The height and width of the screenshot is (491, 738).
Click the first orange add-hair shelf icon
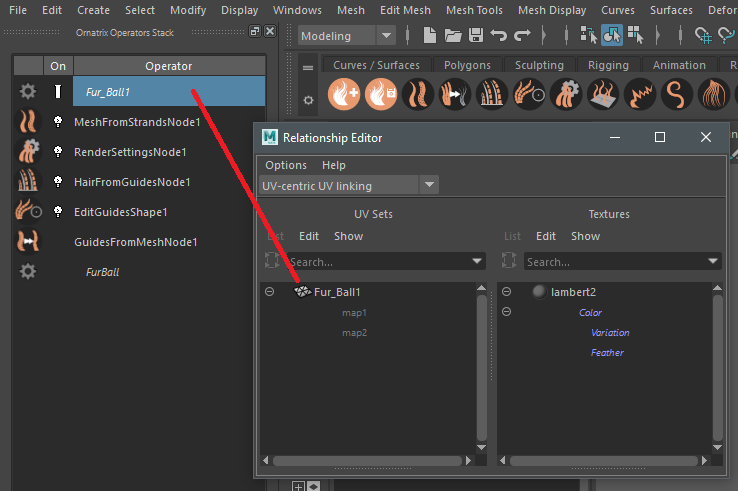(343, 95)
